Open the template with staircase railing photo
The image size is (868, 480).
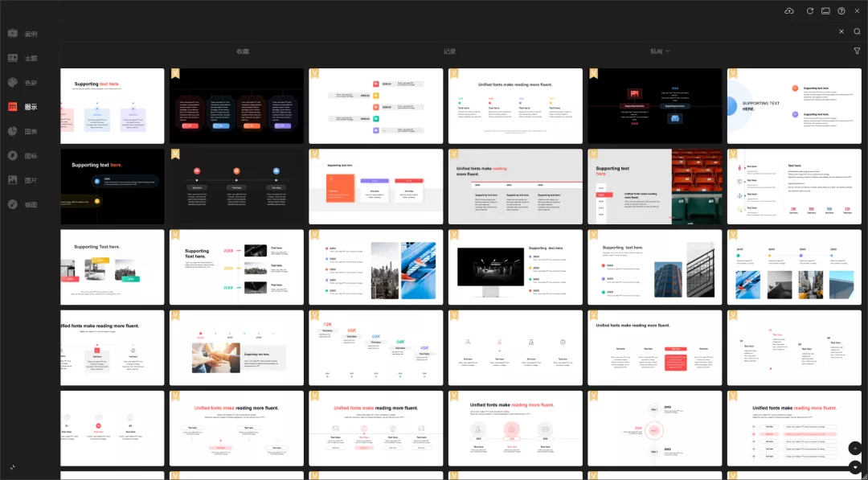pyautogui.click(x=655, y=267)
